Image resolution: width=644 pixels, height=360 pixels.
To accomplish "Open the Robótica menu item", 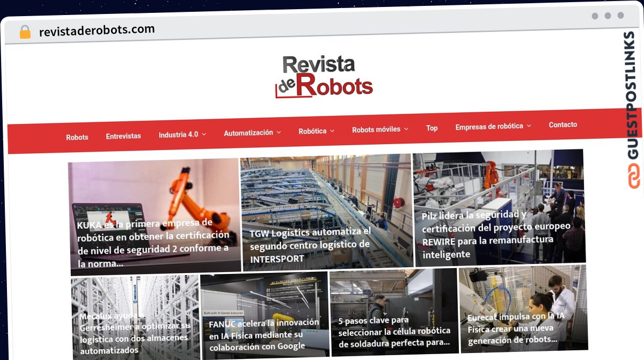I will coord(312,131).
